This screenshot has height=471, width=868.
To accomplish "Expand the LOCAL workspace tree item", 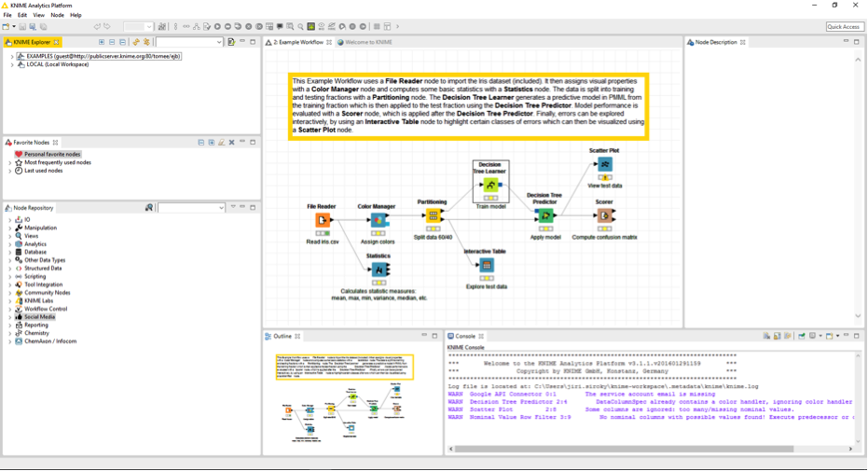I will point(12,64).
